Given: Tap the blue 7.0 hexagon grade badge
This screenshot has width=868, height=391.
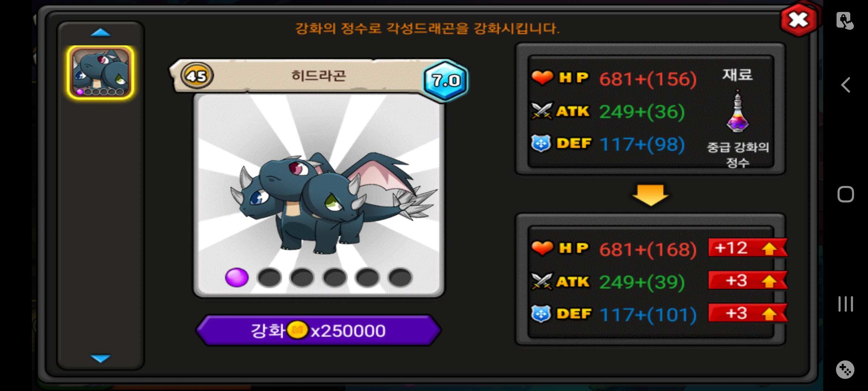Looking at the screenshot, I should [446, 80].
